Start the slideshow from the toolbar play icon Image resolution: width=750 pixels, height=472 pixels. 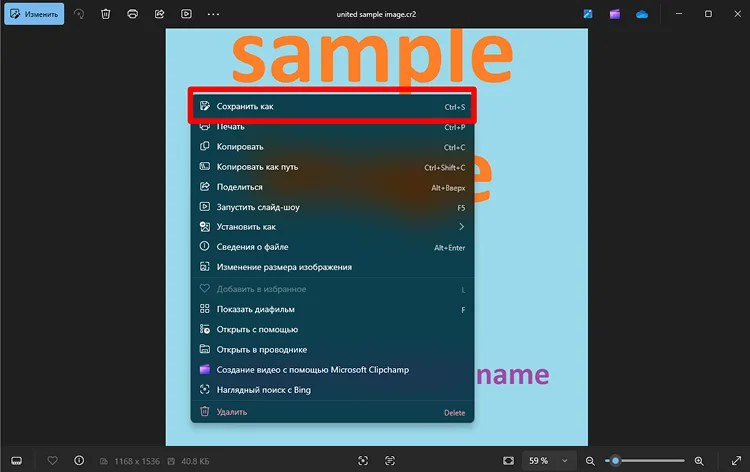[x=186, y=15]
